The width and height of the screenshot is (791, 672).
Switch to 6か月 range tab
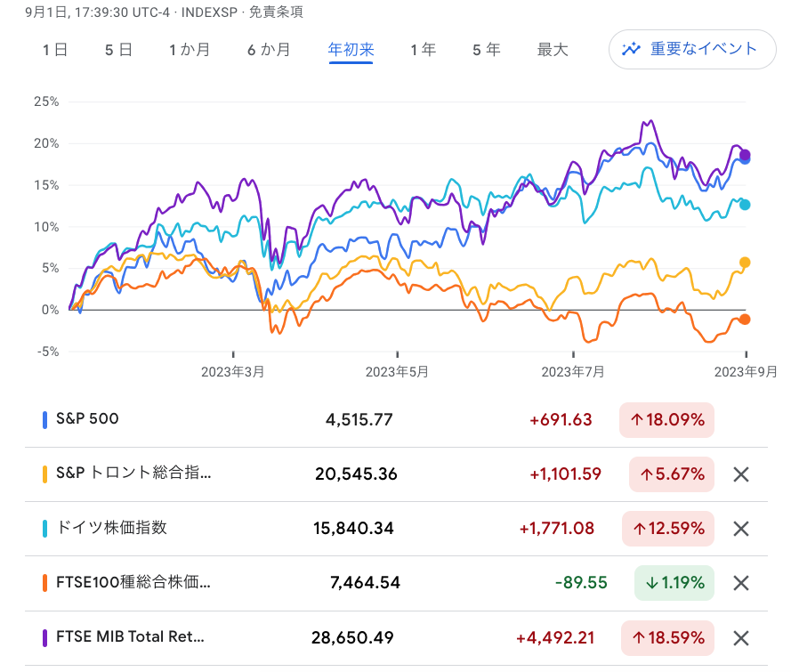click(x=269, y=50)
